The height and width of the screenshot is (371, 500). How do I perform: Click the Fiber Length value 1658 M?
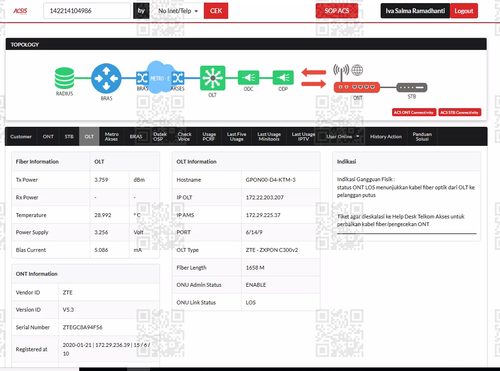[x=255, y=268]
